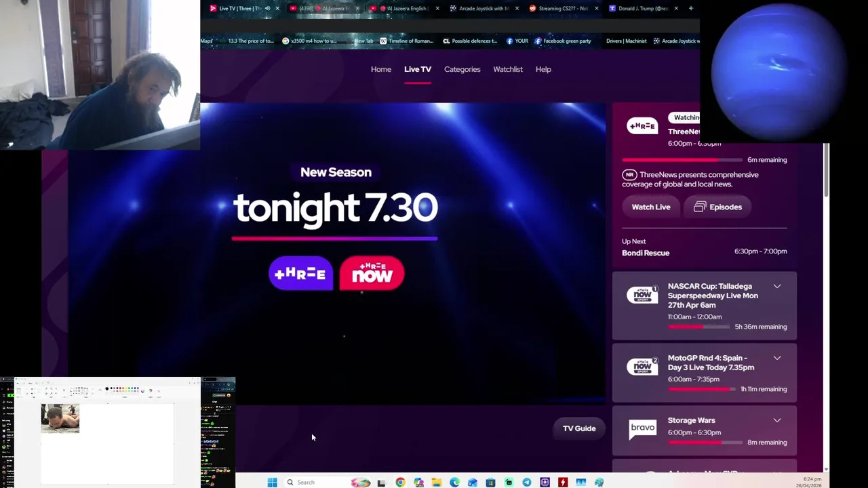The image size is (868, 488).
Task: Open Episodes for ThreeNews
Action: coord(717,207)
